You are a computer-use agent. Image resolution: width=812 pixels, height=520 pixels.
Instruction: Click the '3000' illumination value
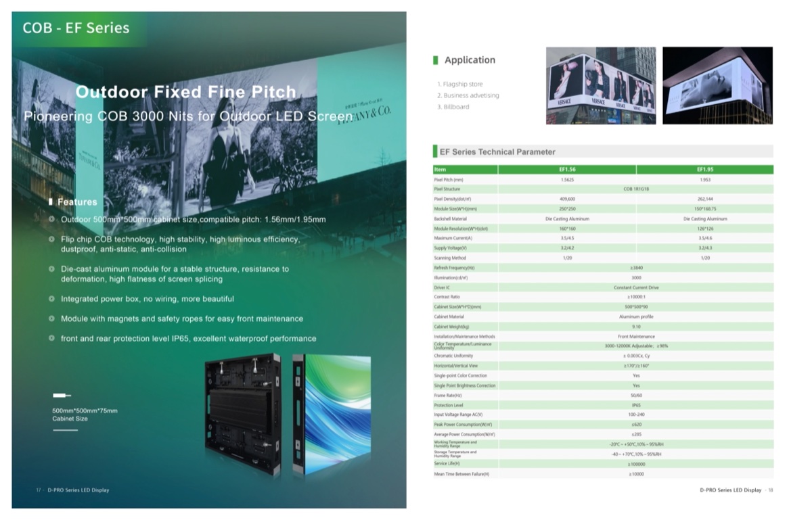pos(636,278)
